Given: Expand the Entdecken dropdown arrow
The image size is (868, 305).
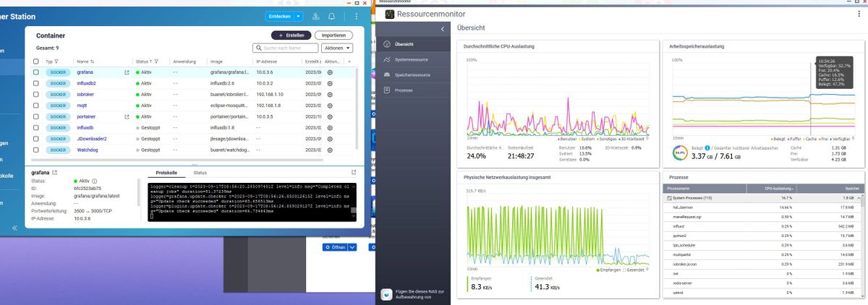Looking at the screenshot, I should pos(299,16).
